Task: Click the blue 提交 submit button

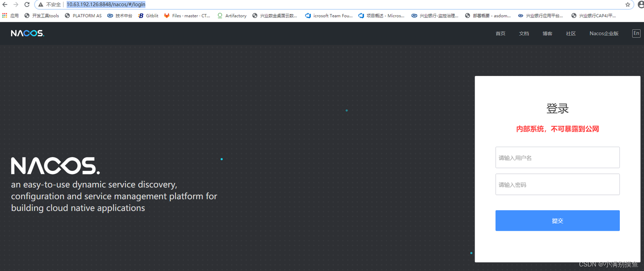Action: click(x=557, y=220)
